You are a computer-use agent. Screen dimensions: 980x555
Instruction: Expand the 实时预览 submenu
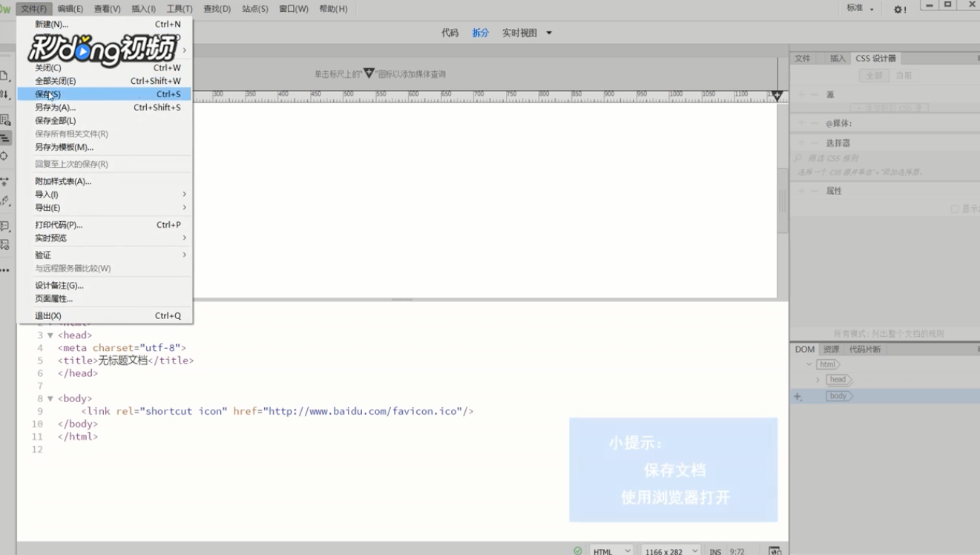point(105,238)
